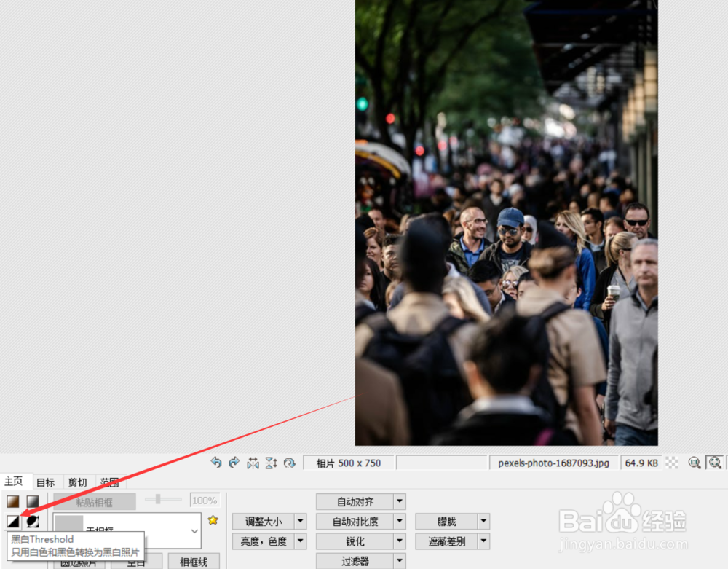Expand the 遮蔽差别 dropdown arrow
This screenshot has width=728, height=569.
tap(484, 541)
